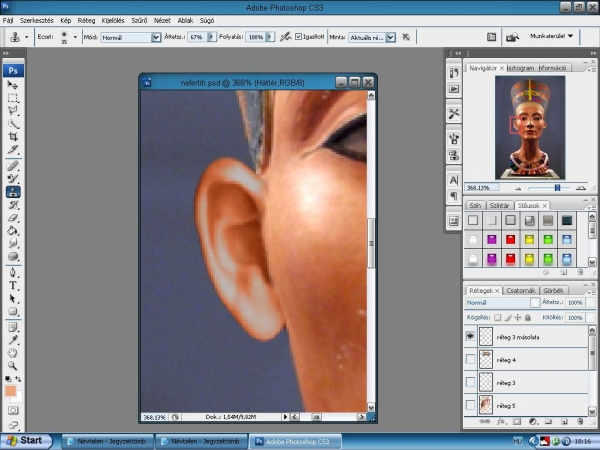Screen dimensions: 600x450
Task: Open the Fájl menu
Action: 8,21
